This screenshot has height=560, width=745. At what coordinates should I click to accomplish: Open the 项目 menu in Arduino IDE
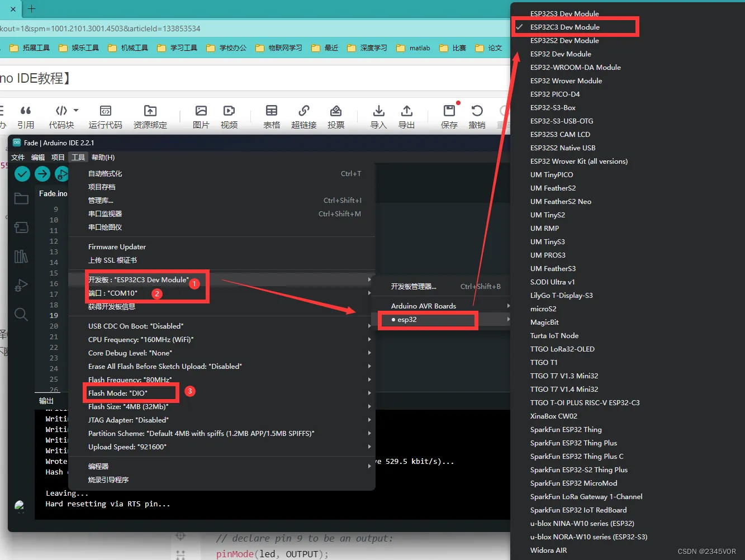58,158
